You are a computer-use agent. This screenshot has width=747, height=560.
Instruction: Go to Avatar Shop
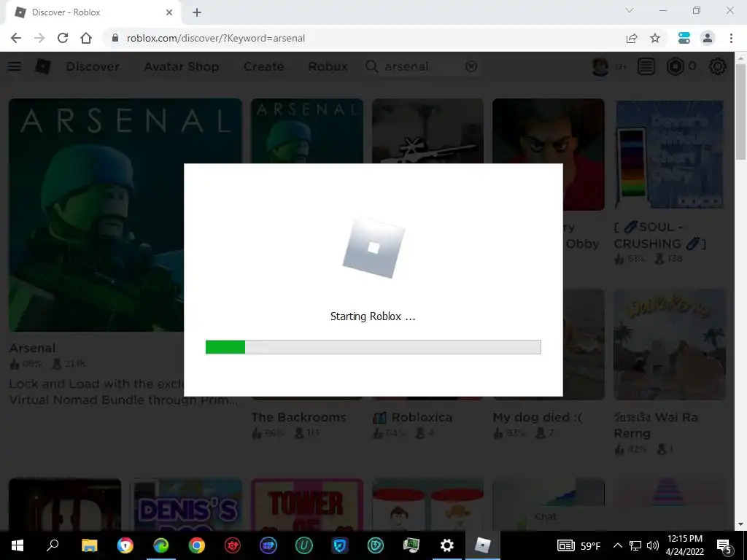pyautogui.click(x=182, y=66)
